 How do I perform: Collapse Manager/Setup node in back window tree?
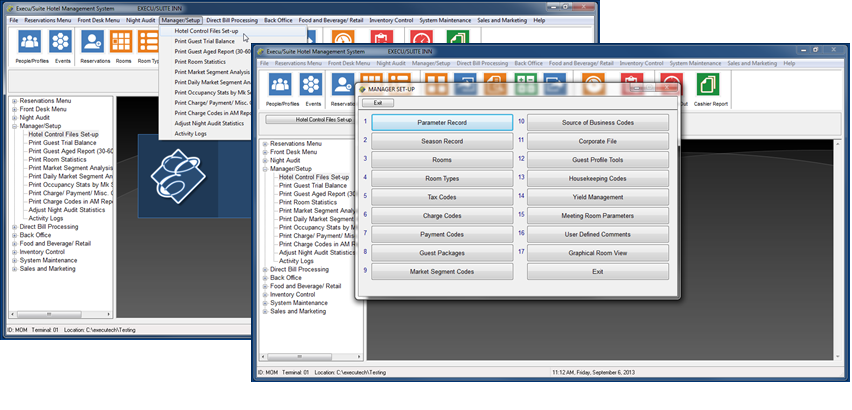[x=15, y=126]
